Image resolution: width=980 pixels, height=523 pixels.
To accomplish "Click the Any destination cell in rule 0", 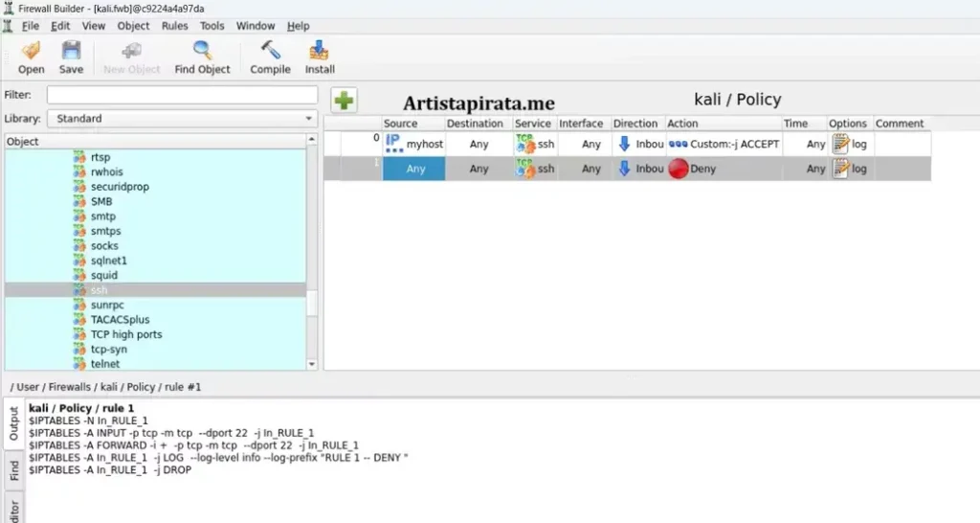I will click(x=479, y=144).
